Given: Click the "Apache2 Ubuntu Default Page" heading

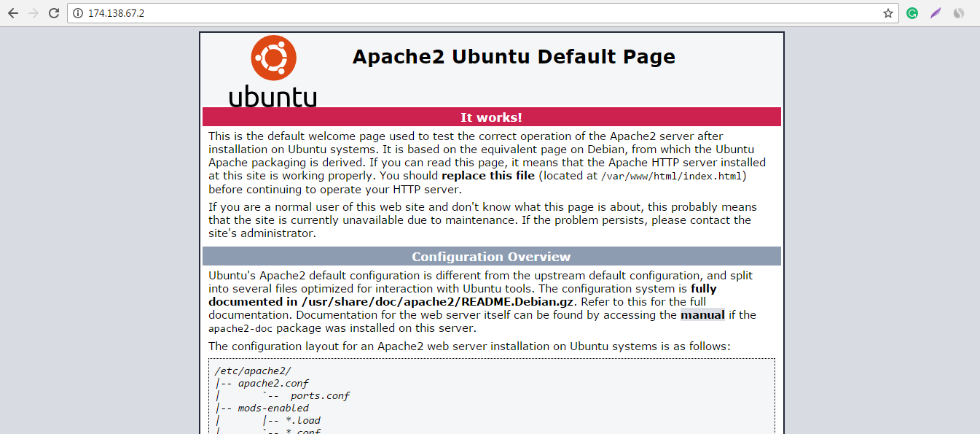Looking at the screenshot, I should (514, 57).
